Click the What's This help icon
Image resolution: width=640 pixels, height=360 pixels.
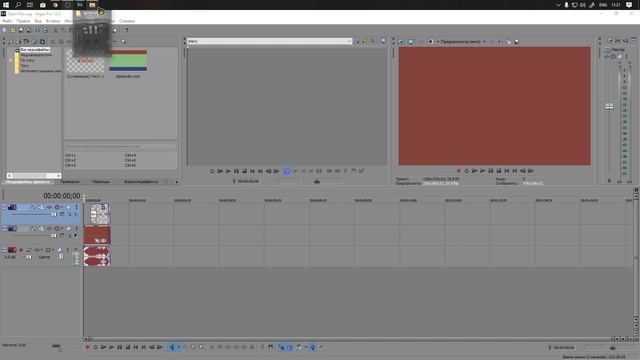click(127, 31)
